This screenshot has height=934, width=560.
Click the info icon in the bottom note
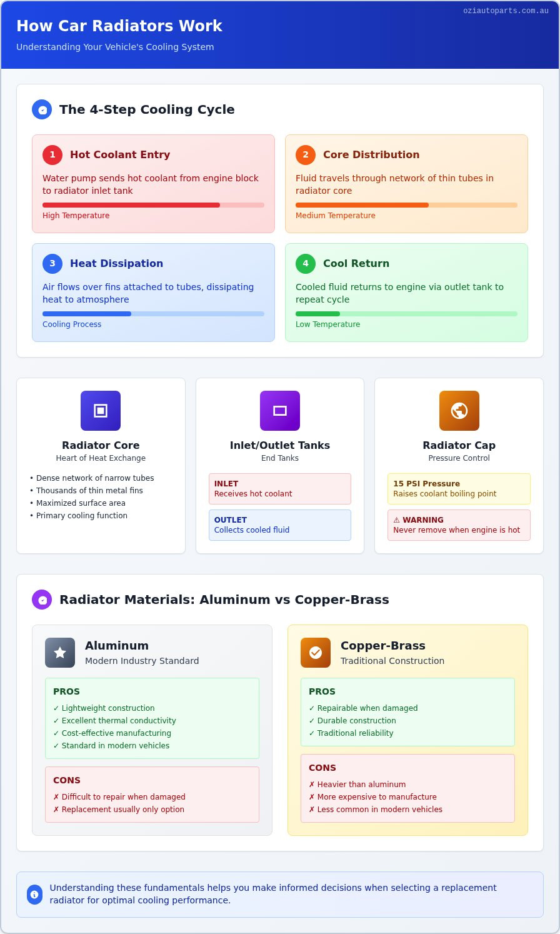(34, 895)
